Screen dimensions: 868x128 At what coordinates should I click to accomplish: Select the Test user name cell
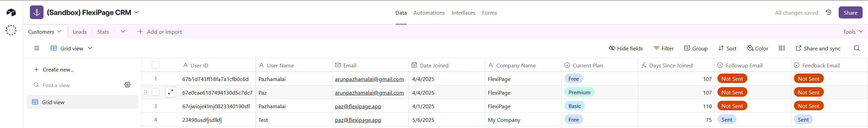[x=294, y=119]
